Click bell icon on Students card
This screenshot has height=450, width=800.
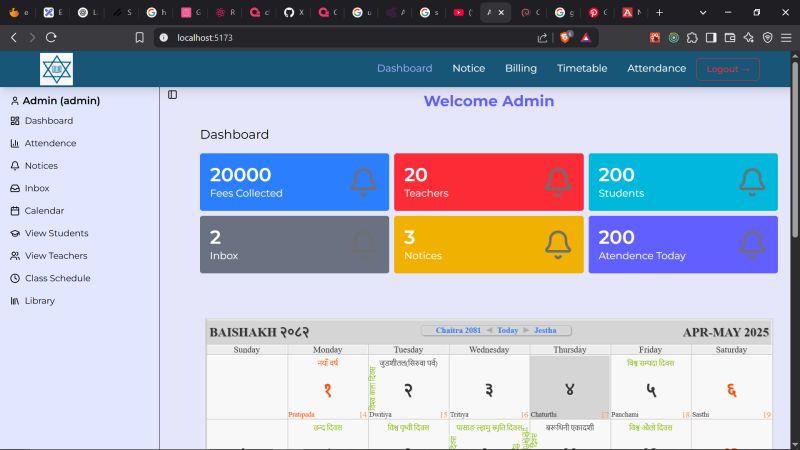pyautogui.click(x=753, y=182)
